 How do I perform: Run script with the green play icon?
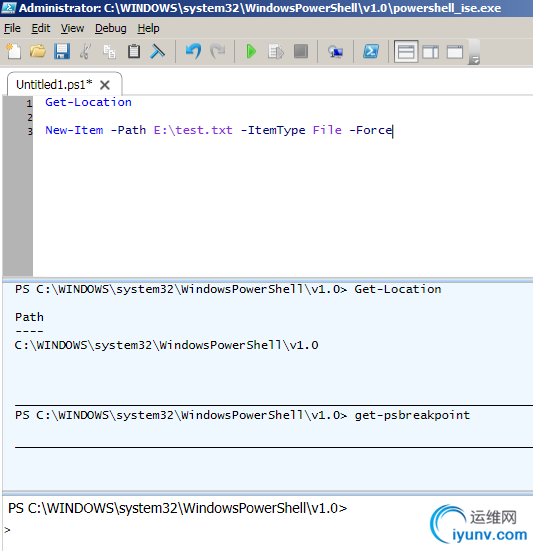(251, 52)
